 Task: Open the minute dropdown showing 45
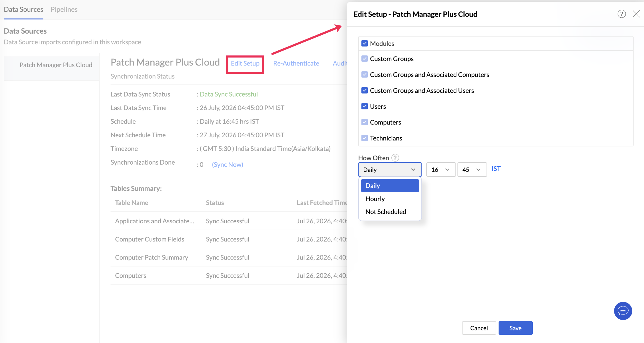pos(472,169)
